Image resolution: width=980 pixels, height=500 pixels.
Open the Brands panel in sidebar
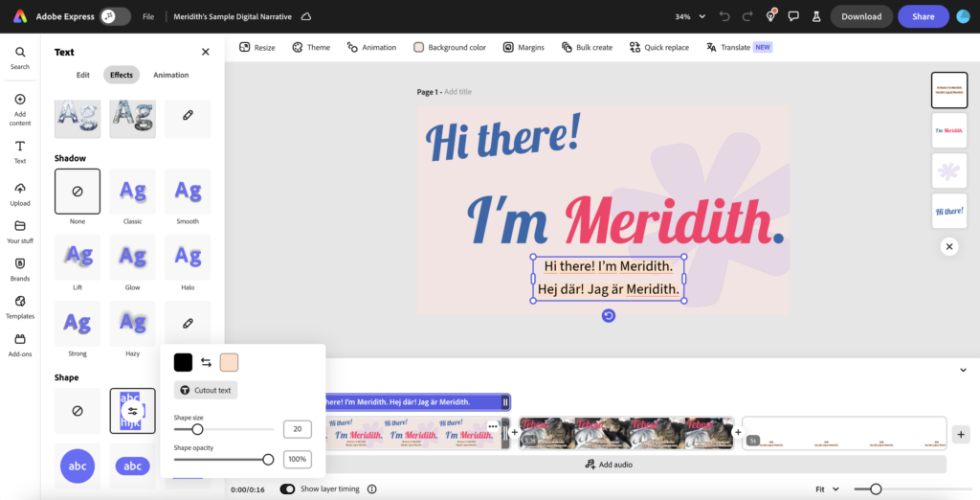(x=20, y=268)
